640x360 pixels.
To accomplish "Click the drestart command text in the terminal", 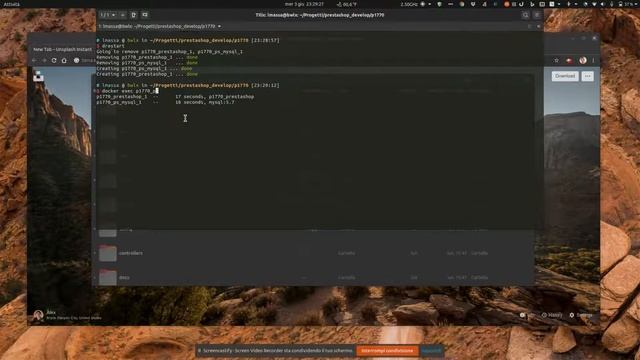I will [113, 46].
